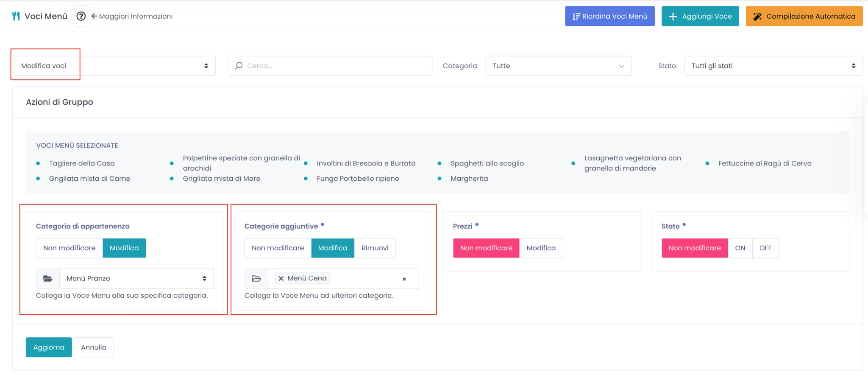Click the open folder icon beside Menù Cena

(x=256, y=278)
